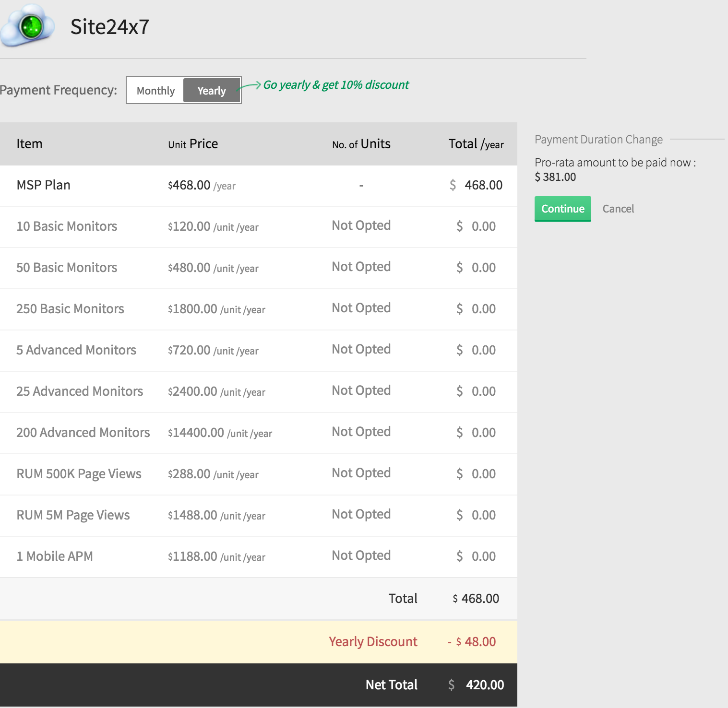728x708 pixels.
Task: Open units selector for 1 Mobile APM
Action: coord(361,556)
